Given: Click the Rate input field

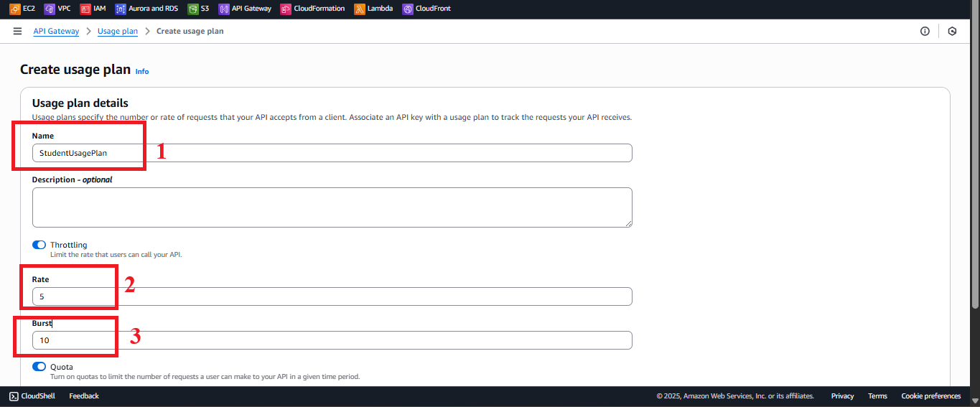Looking at the screenshot, I should click(332, 296).
